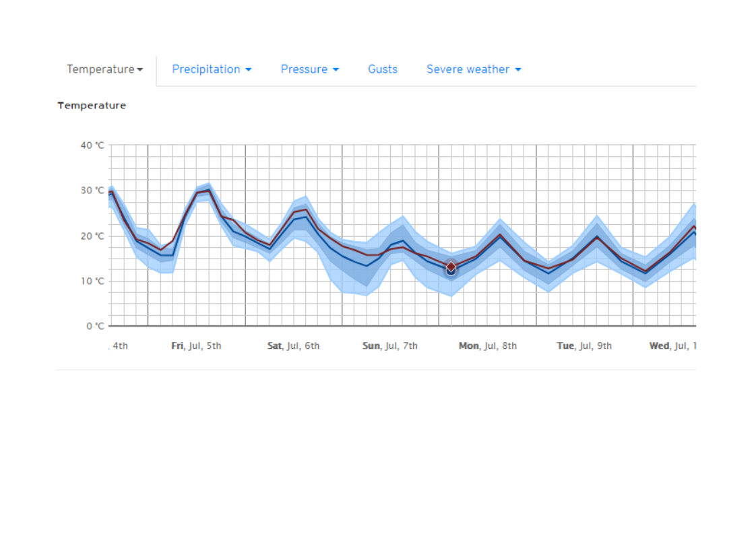Click the 40 °C y-axis label
This screenshot has height=534, width=756.
(x=93, y=145)
